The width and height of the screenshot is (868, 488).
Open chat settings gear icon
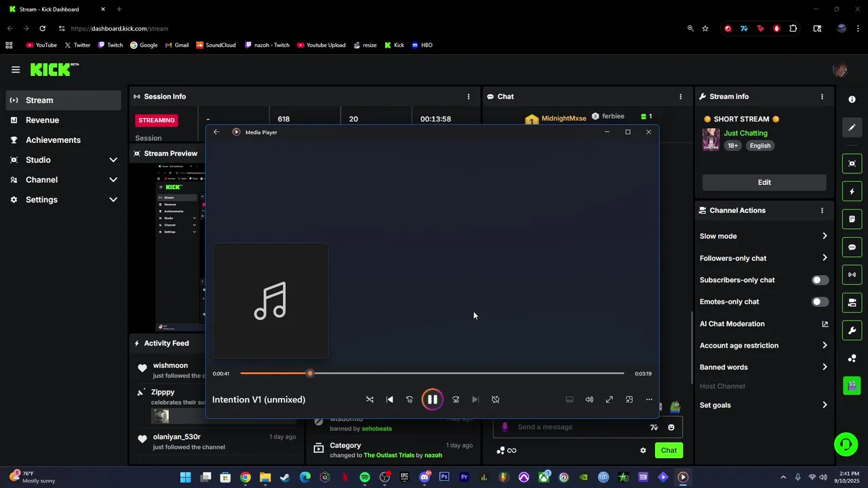(x=643, y=451)
